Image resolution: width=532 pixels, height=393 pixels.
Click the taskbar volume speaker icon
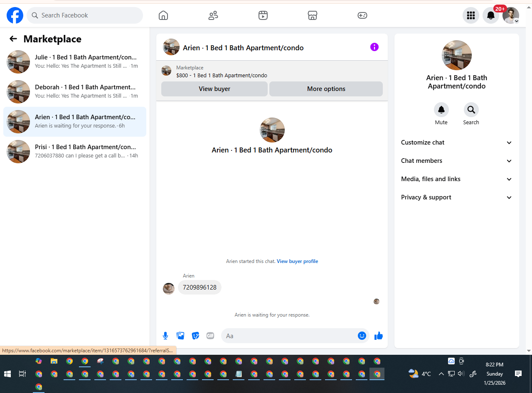pyautogui.click(x=461, y=374)
